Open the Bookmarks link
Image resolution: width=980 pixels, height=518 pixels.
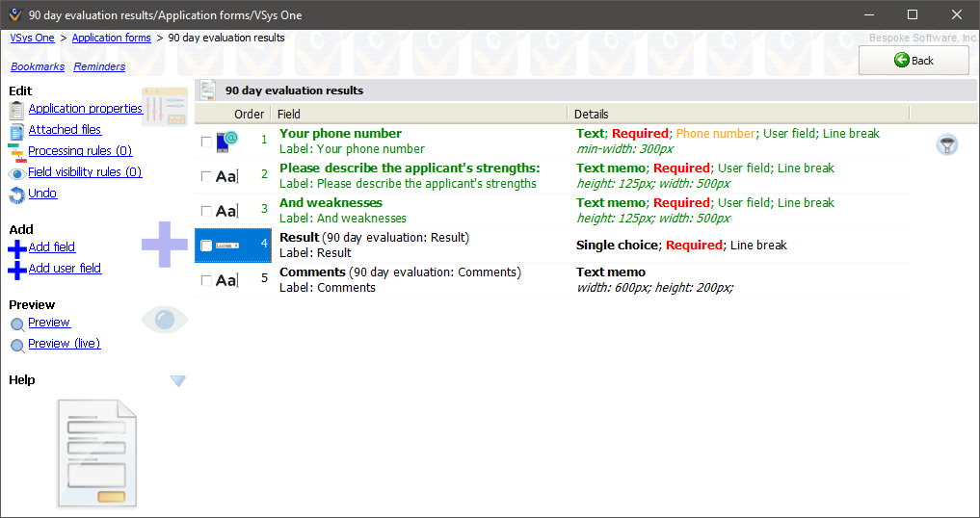click(38, 66)
